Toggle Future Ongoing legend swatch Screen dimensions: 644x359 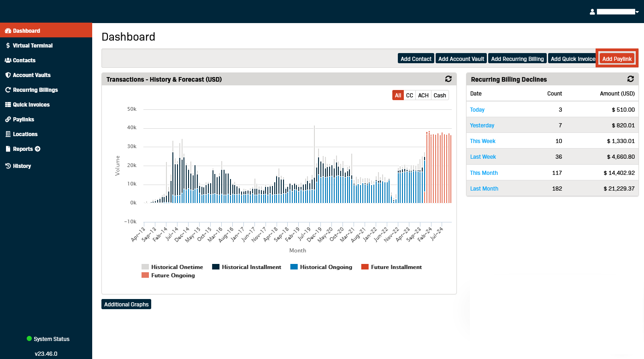(x=145, y=275)
